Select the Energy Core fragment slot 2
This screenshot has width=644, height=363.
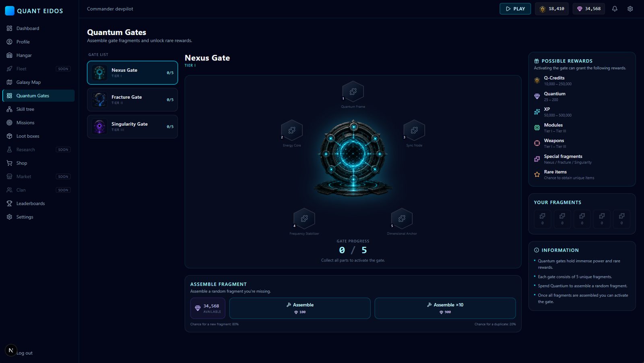tap(292, 130)
